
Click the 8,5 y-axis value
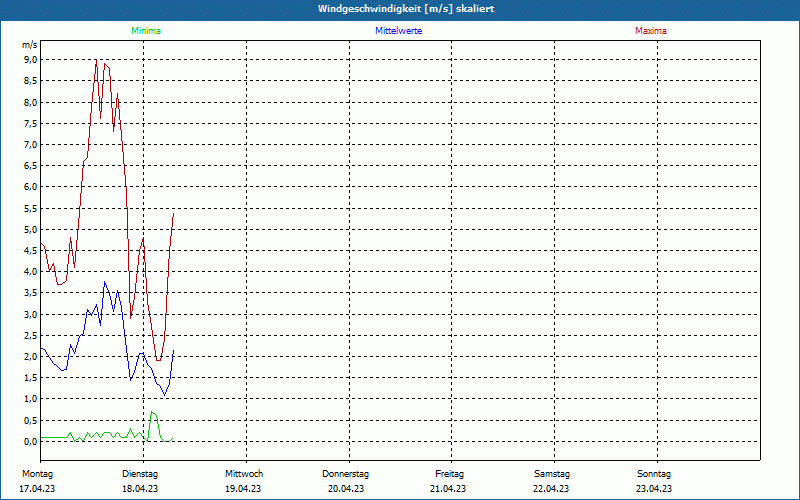[31, 81]
